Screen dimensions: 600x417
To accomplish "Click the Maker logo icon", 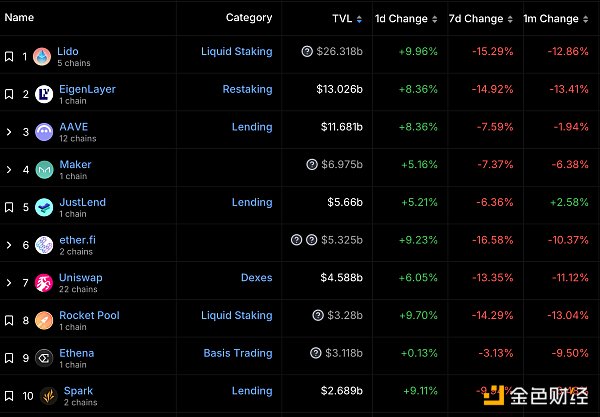I will 43,170.
